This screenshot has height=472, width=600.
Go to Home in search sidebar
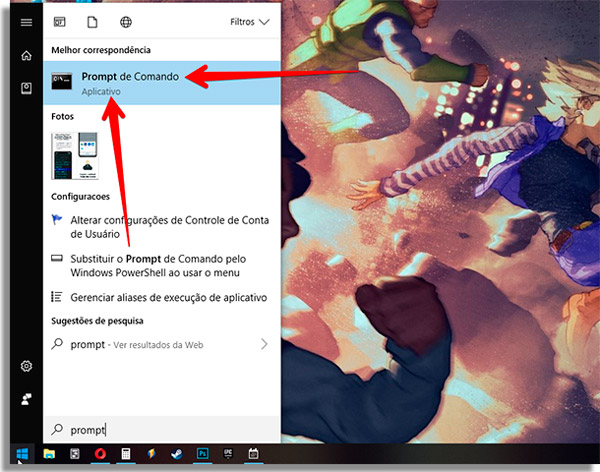pos(26,56)
